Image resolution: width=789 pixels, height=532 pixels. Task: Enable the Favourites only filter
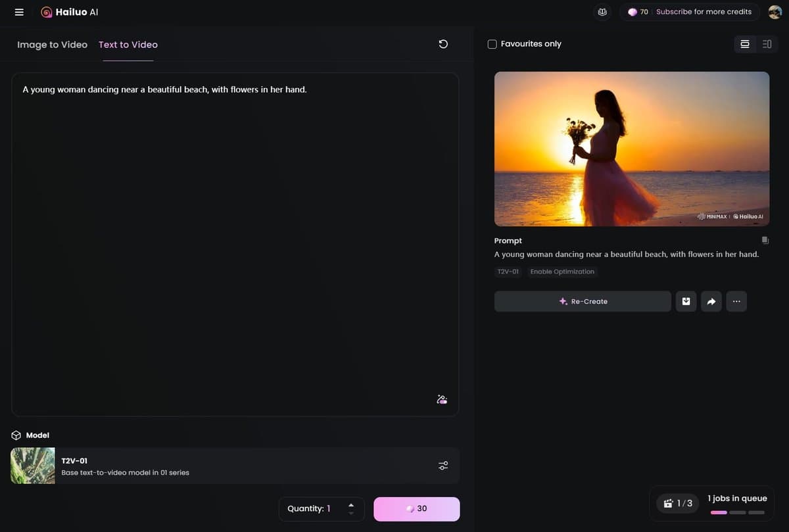pos(492,43)
